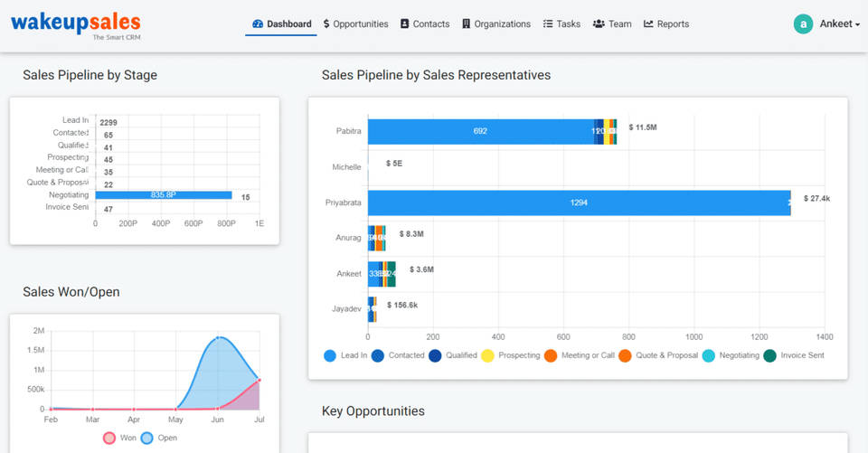The width and height of the screenshot is (868, 453).
Task: Click the Opportunities dollar sign icon
Action: coord(326,24)
